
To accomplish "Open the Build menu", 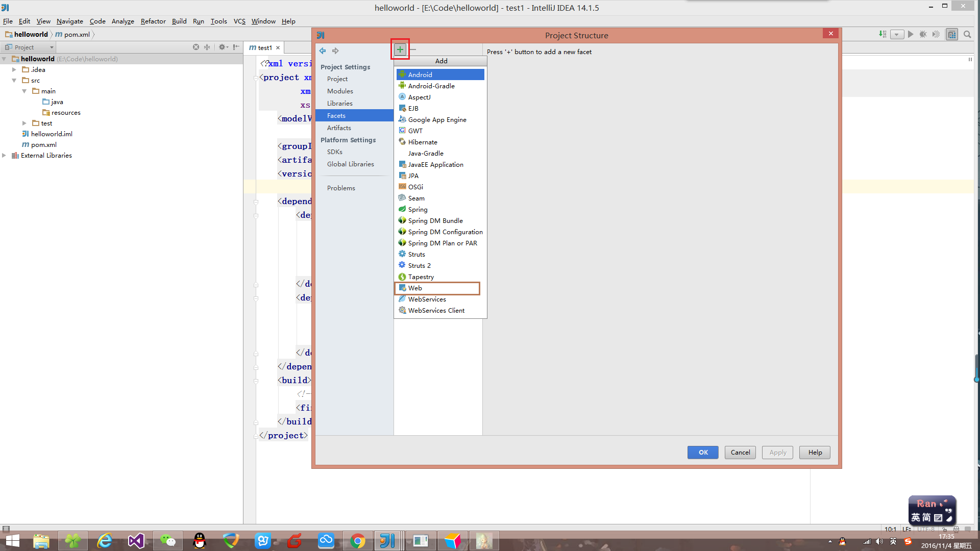I will [179, 21].
